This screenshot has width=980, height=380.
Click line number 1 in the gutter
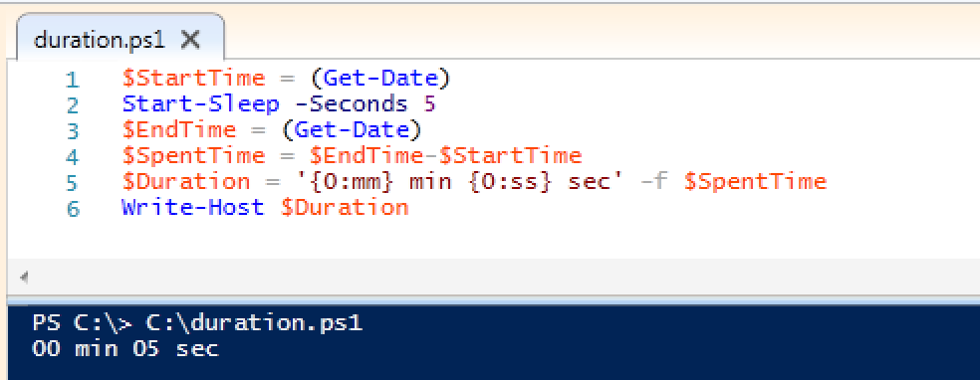(x=73, y=80)
